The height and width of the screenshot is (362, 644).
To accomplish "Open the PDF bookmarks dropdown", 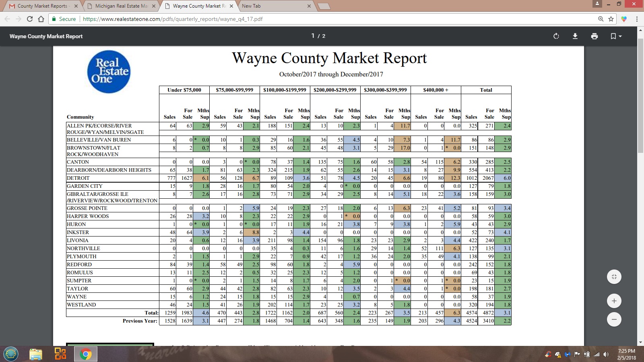I will coord(616,36).
